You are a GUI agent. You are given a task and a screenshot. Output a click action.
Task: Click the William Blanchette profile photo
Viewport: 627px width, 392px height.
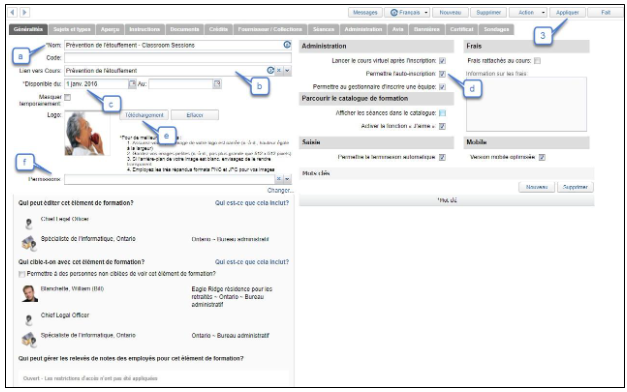click(30, 294)
